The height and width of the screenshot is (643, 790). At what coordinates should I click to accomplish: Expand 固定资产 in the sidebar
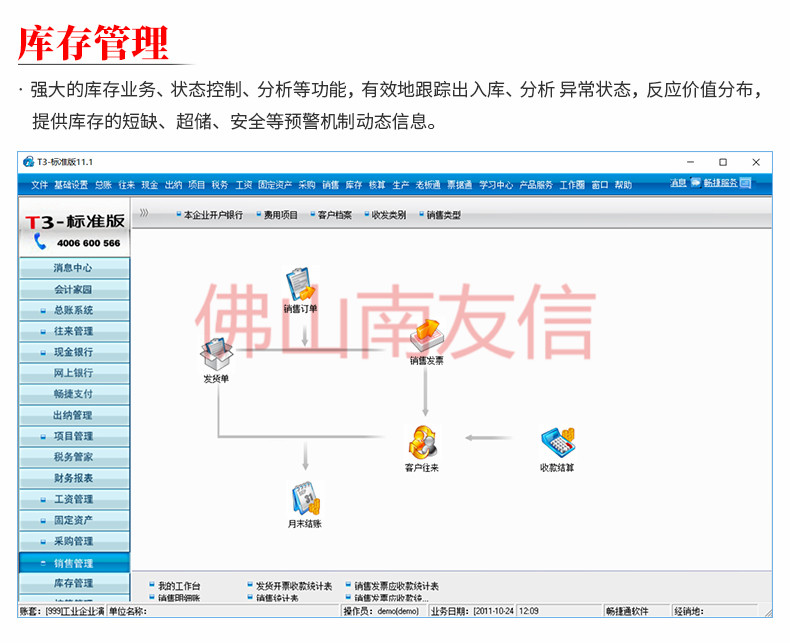pos(43,521)
